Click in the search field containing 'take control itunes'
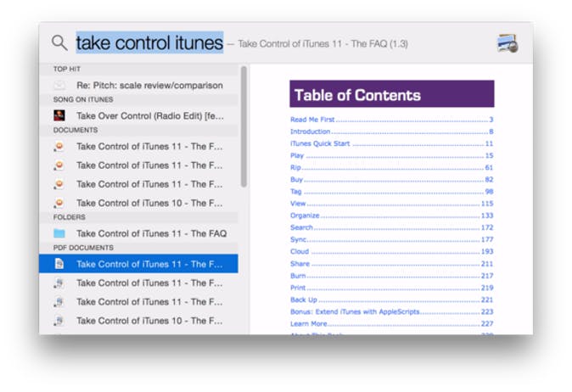The image size is (572, 392). pos(149,42)
